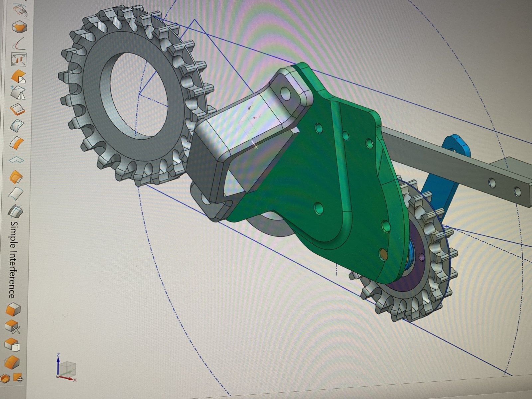Select the gray surface icon with blue gridlines
Viewport: 532px width, 399px height.
click(x=15, y=210)
